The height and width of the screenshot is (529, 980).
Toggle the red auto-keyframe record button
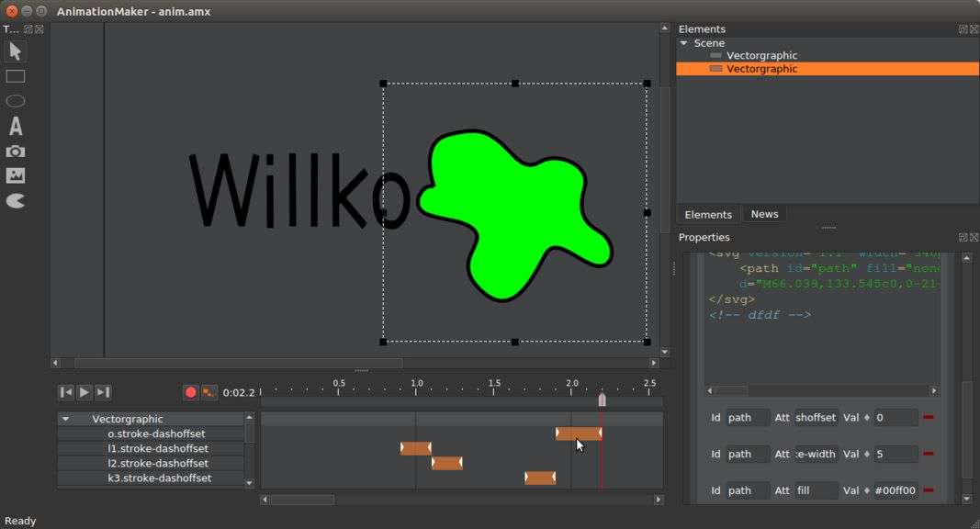coord(191,392)
